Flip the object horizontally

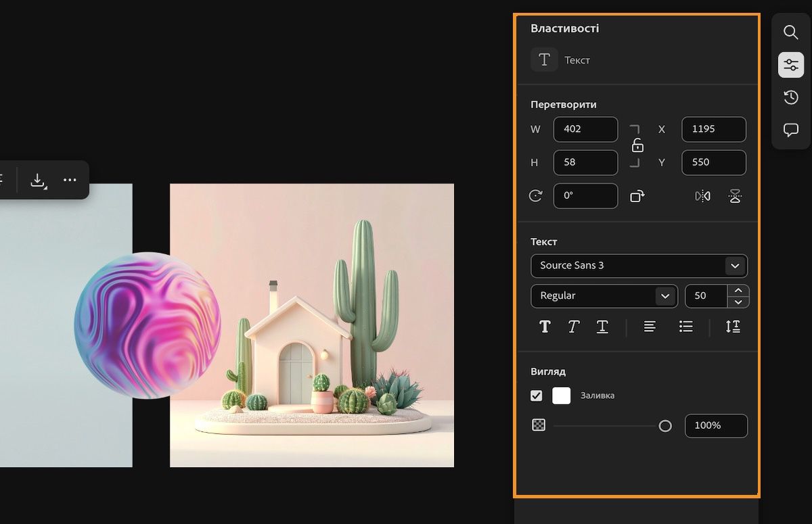[702, 196]
